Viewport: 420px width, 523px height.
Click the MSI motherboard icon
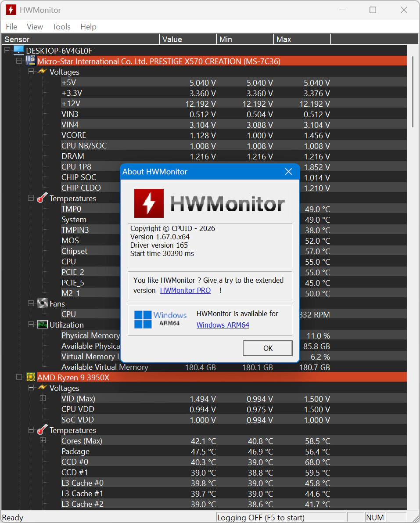coord(30,61)
